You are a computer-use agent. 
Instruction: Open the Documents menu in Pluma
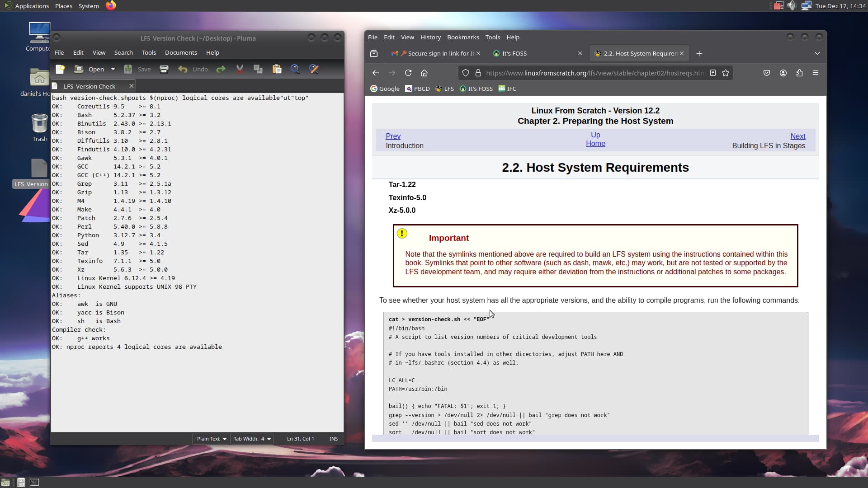click(181, 53)
